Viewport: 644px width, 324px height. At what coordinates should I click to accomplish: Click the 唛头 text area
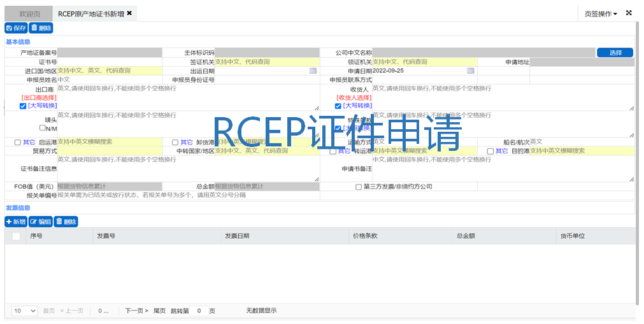(188, 124)
